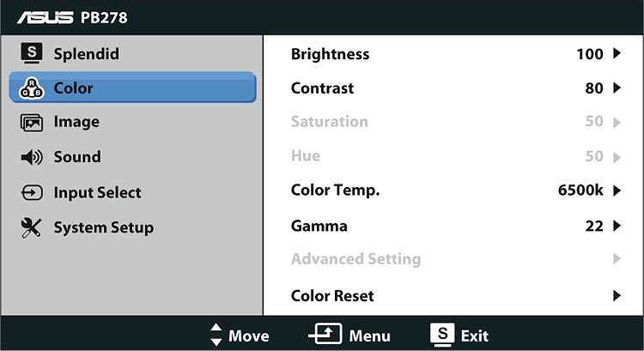Open System Setup wrench icon
The height and width of the screenshot is (351, 644).
tap(31, 227)
